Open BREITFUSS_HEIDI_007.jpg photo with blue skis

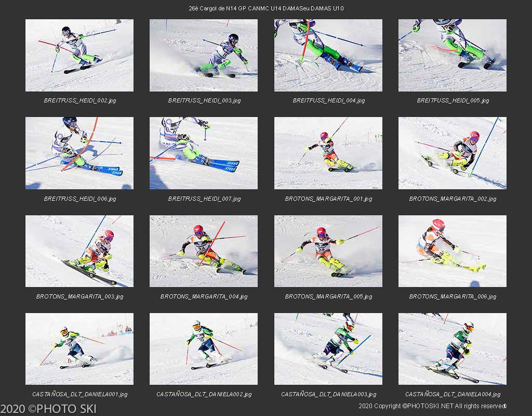pos(204,153)
